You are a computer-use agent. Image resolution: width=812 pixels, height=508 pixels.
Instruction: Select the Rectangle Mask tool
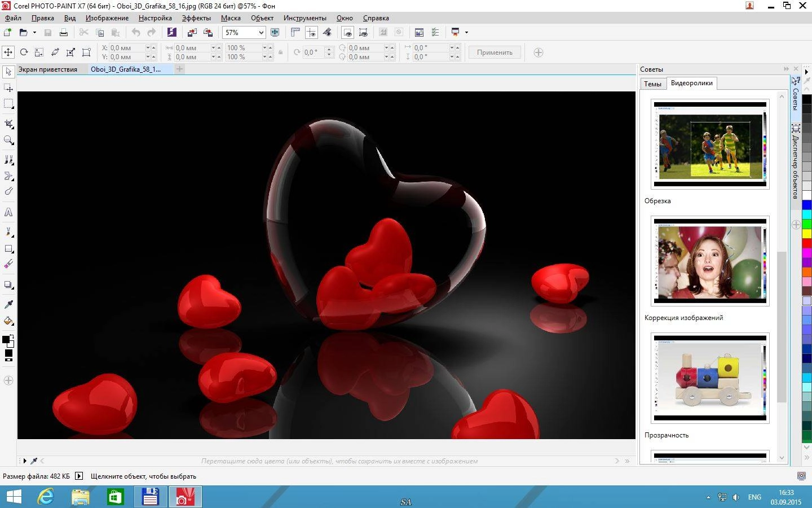[x=8, y=104]
